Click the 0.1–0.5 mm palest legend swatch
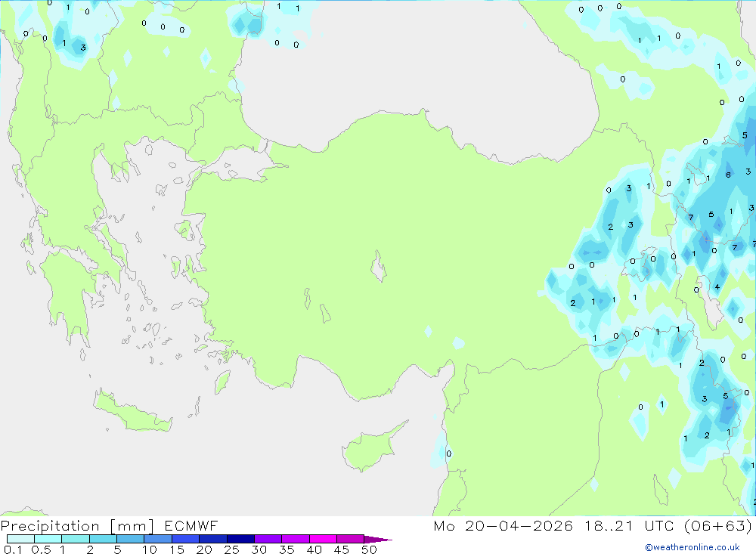 [x=20, y=539]
